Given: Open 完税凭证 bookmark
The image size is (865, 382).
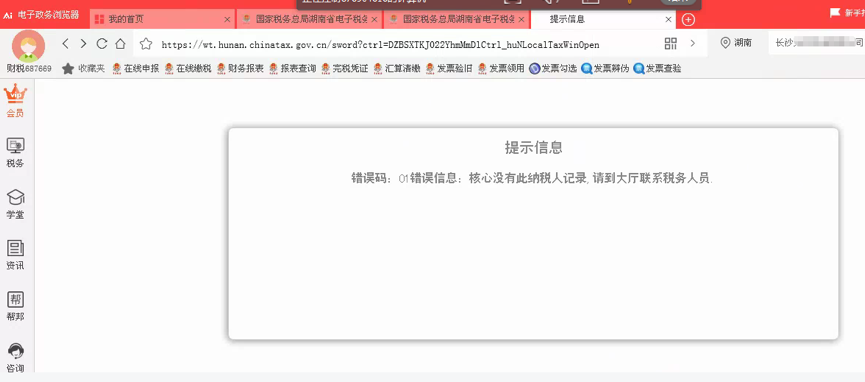Looking at the screenshot, I should tap(345, 69).
